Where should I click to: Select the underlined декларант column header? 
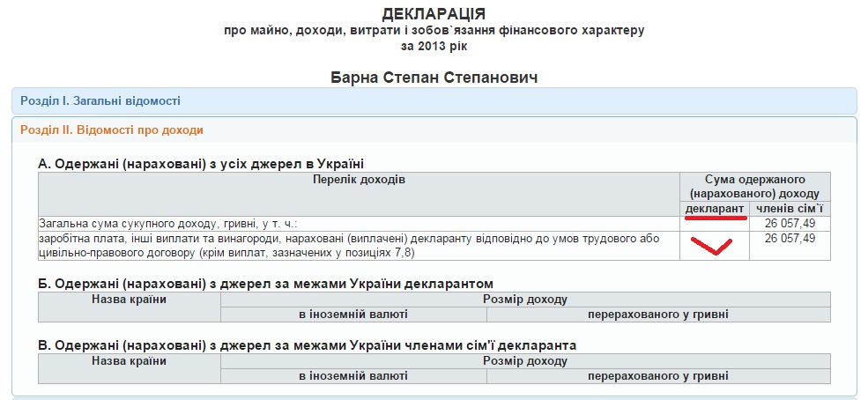tap(715, 209)
